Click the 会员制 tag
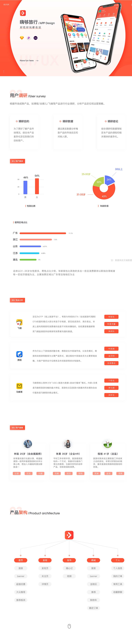Image resolution: width=132 pixels, height=644 pixels. [x=111, y=356]
